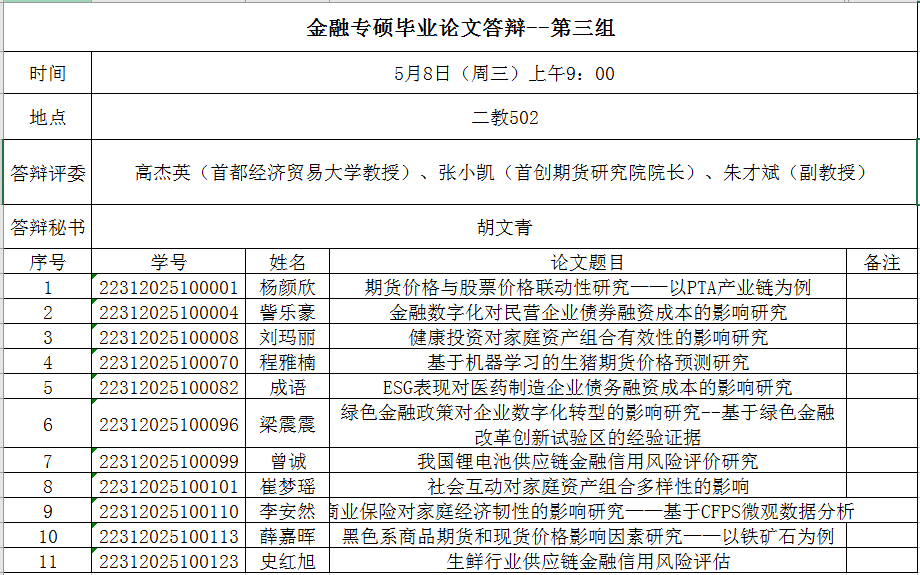Select the location cell 二教502
This screenshot has width=920, height=575.
[x=504, y=118]
